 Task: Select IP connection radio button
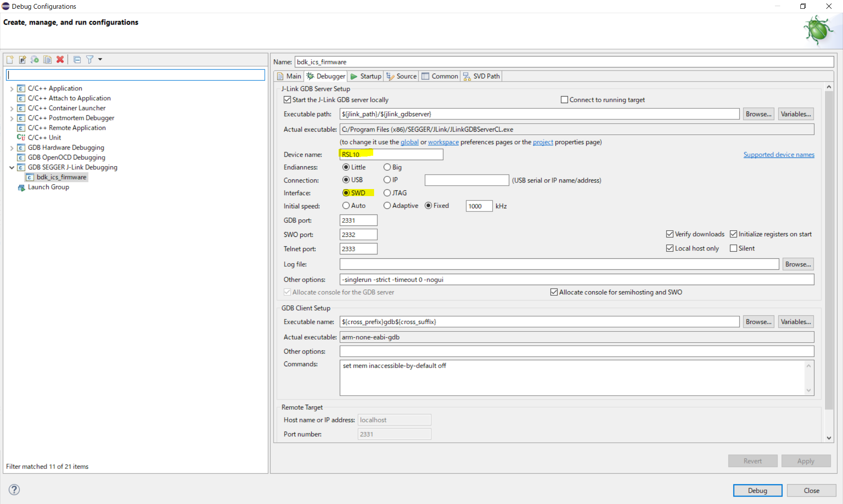coord(387,180)
